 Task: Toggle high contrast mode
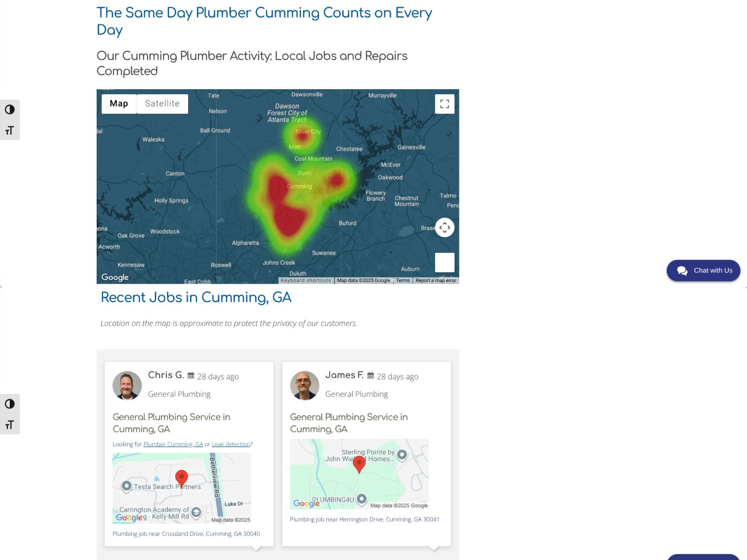(x=10, y=110)
